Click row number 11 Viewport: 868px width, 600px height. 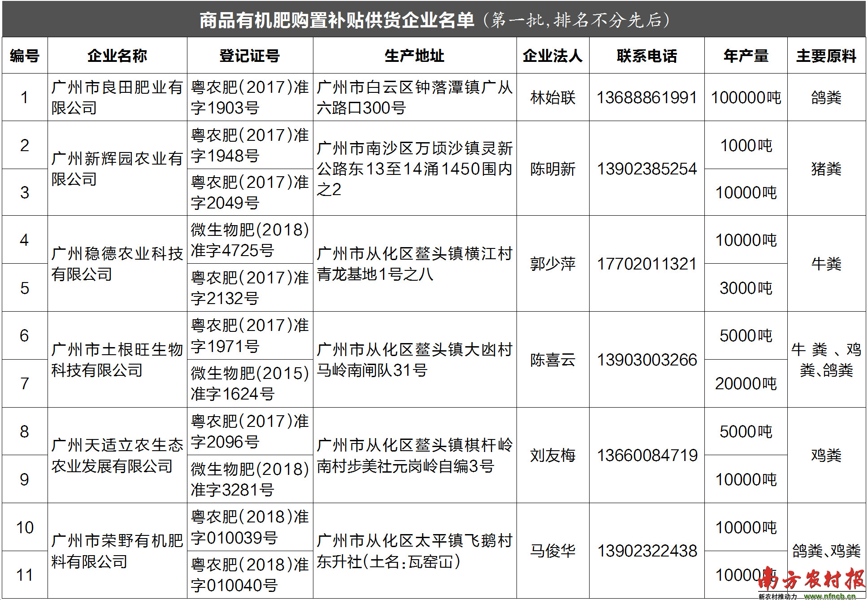click(25, 575)
